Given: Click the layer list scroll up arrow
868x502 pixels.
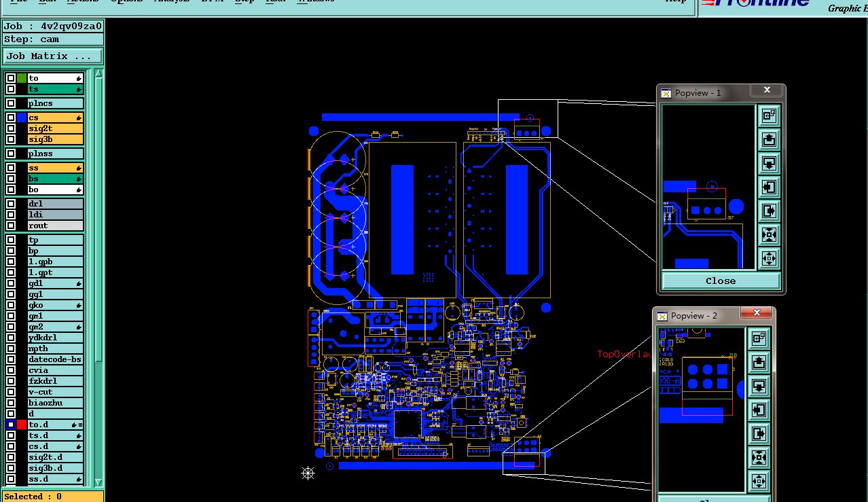Looking at the screenshot, I should point(98,73).
